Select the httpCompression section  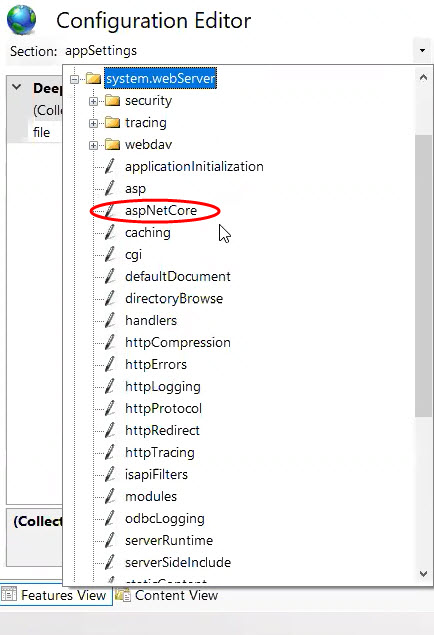[x=178, y=343]
